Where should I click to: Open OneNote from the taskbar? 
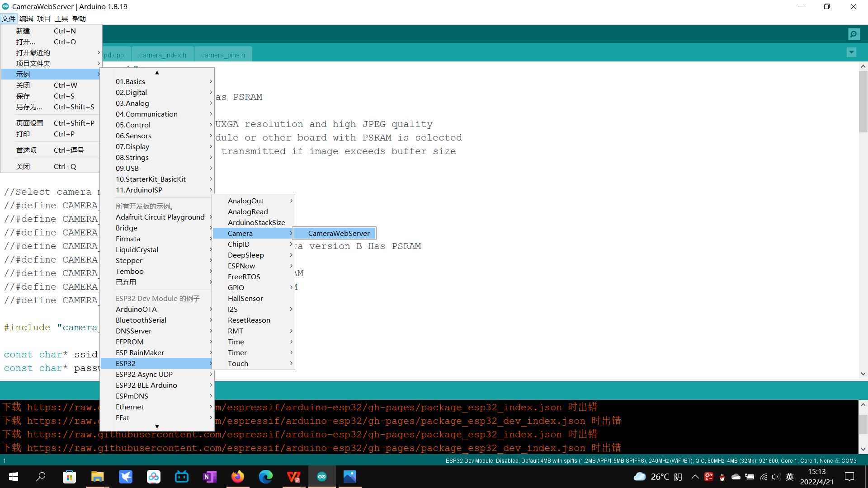tap(209, 477)
